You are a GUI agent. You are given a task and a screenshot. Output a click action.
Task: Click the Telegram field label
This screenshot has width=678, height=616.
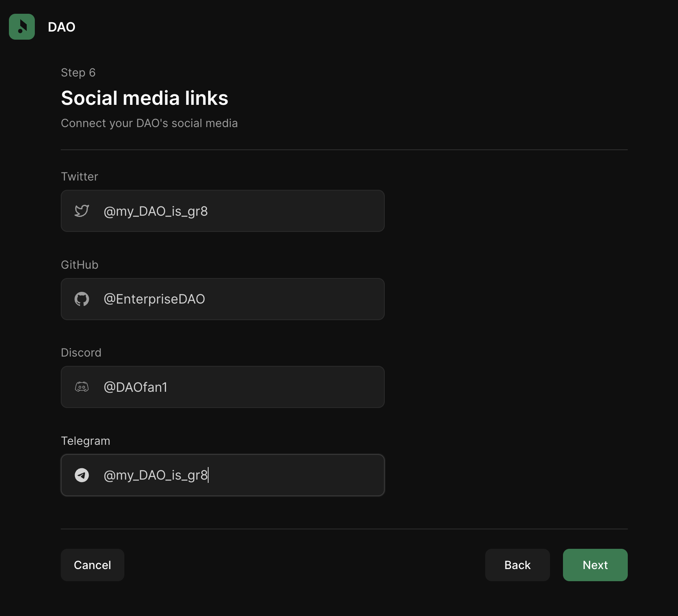[x=85, y=441]
